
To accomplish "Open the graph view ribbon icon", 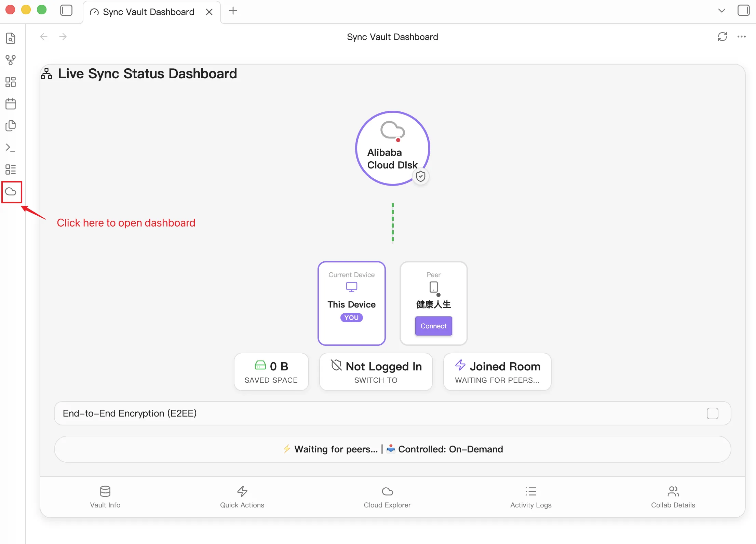I will coord(11,60).
